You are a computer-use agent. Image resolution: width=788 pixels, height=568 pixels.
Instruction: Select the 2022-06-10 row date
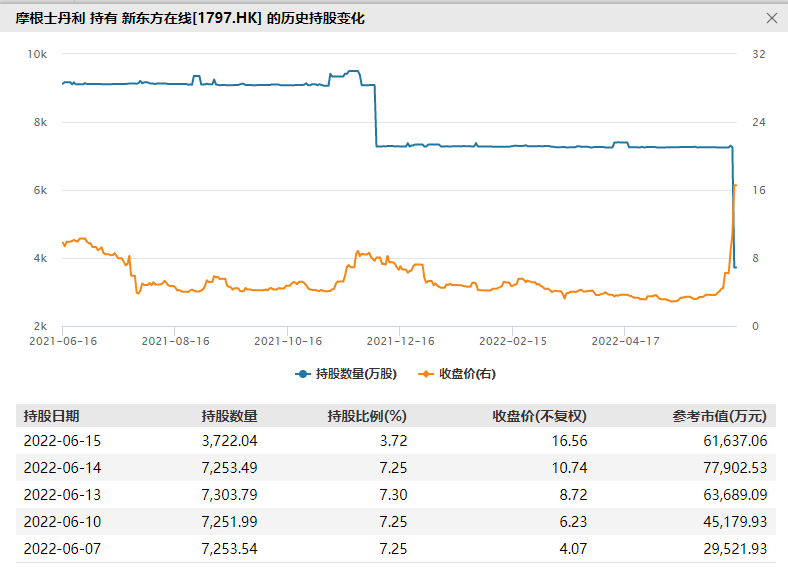click(62, 521)
